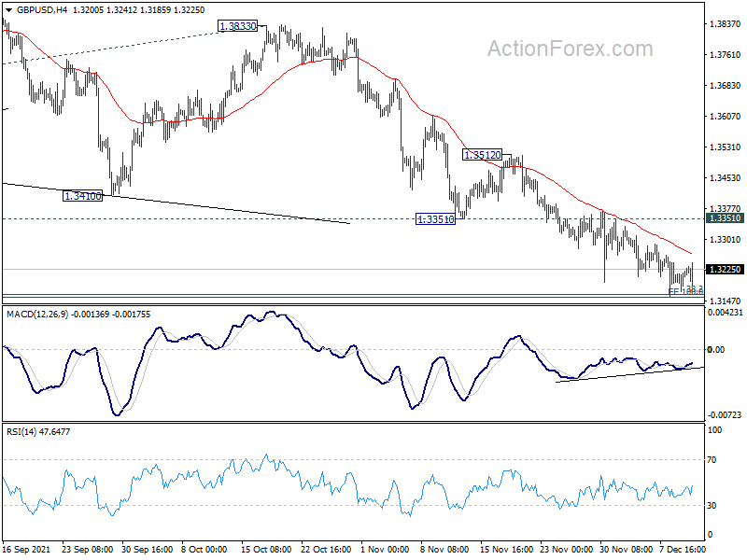747x560 pixels.
Task: Select the 1.35120 price label
Action: [482, 155]
